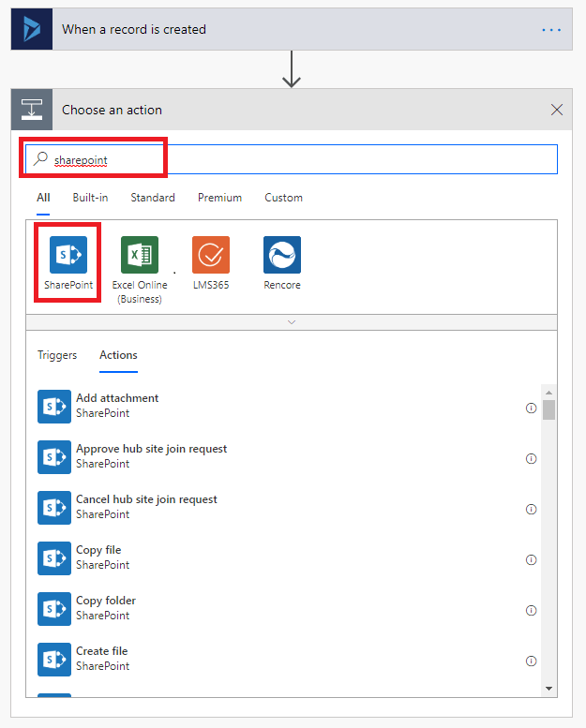Screen dimensions: 586x728
Task: Select the Create file action
Action: point(288,660)
